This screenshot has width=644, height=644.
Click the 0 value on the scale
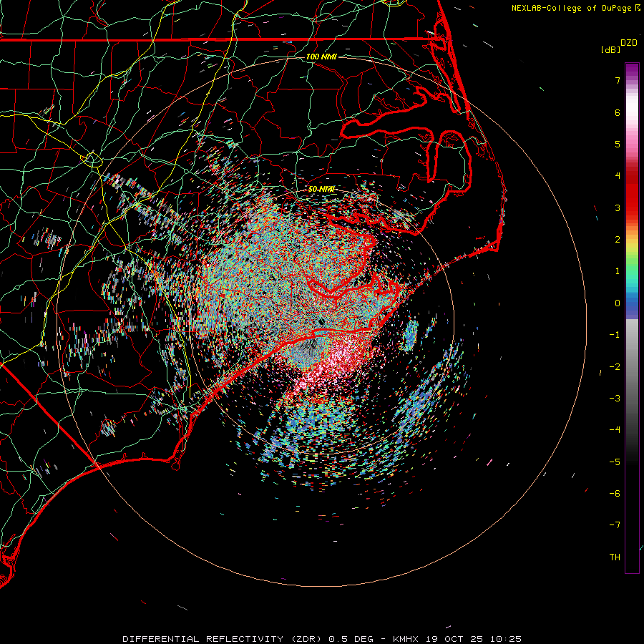click(x=618, y=303)
